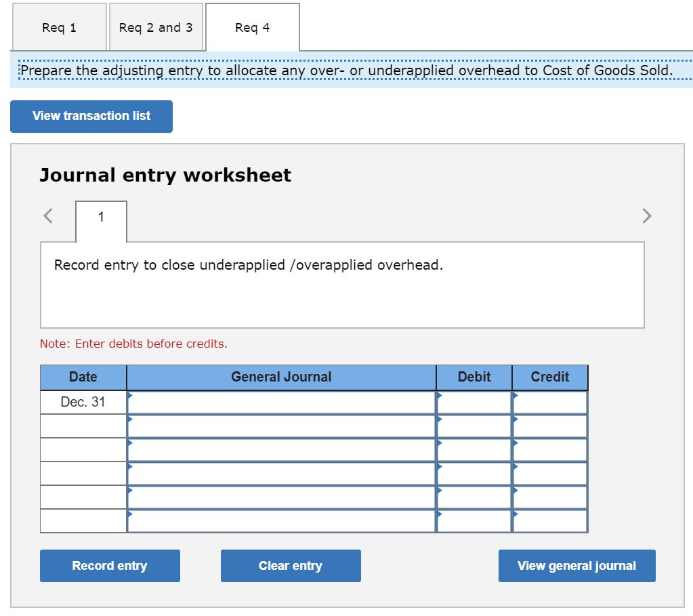Screen dimensions: 693x616
Task: Click Debit cell in last row
Action: click(x=474, y=521)
